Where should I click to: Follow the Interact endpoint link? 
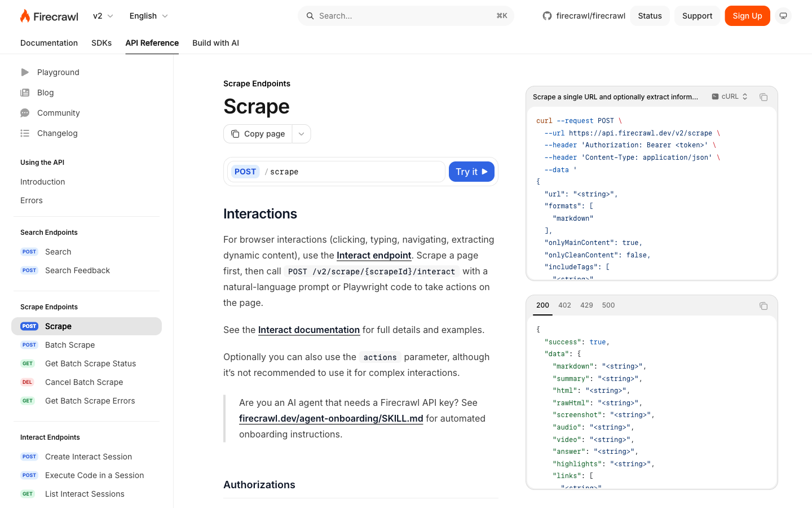click(374, 255)
